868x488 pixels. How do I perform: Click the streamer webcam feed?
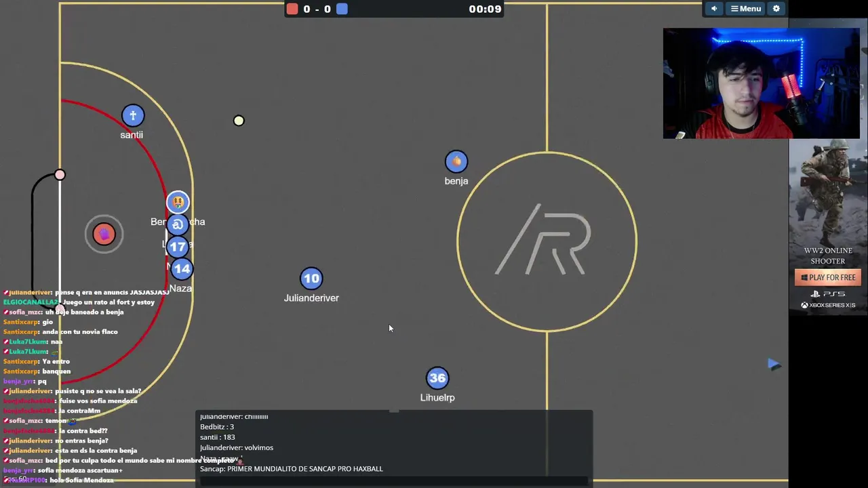(762, 83)
